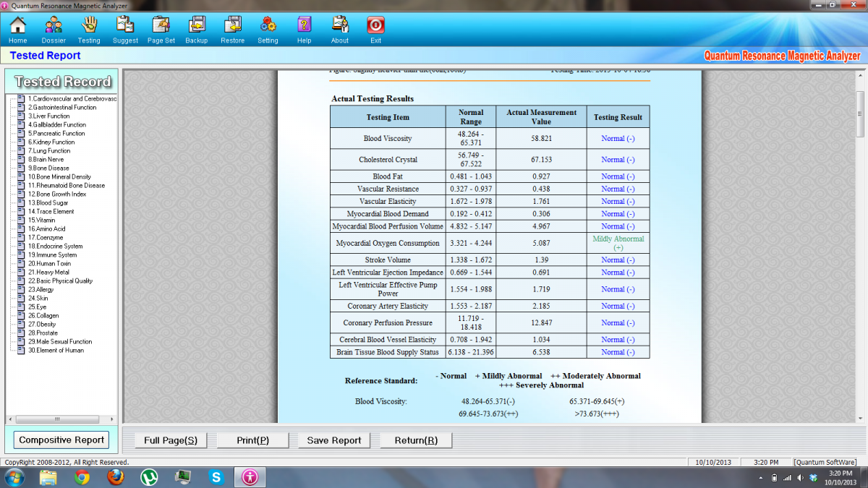Go to Home in the toolbar
Viewport: 868px width, 488px height.
pos(17,30)
